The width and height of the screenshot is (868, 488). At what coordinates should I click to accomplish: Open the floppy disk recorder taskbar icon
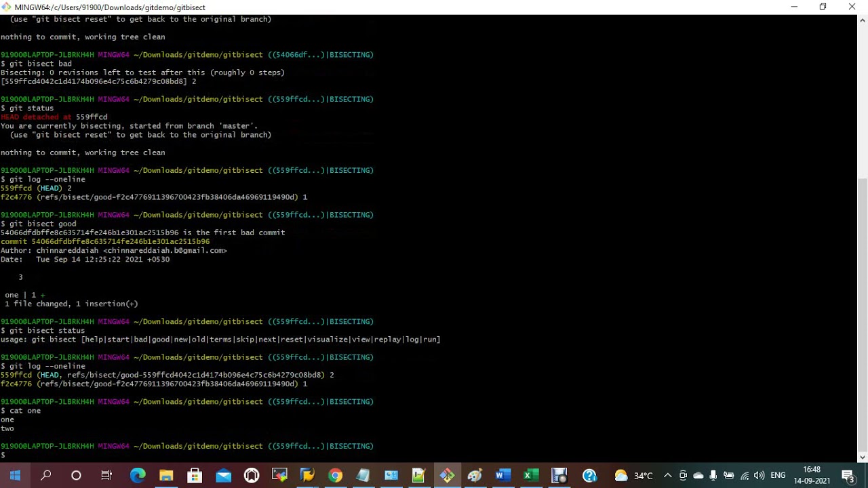(x=559, y=475)
